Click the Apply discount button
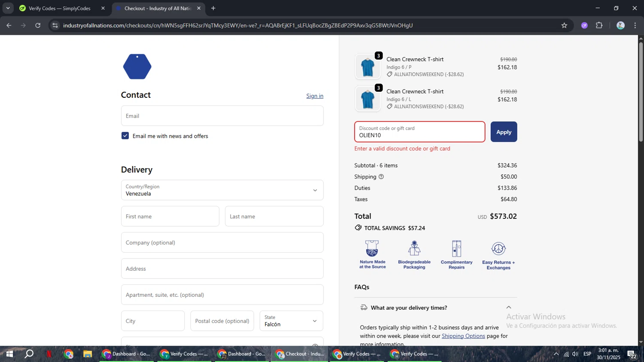 pyautogui.click(x=504, y=132)
